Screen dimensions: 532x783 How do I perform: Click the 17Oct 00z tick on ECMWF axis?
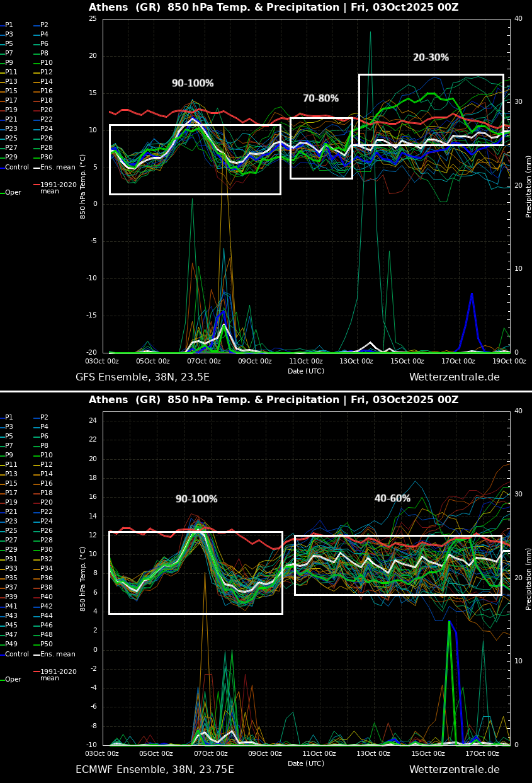(x=482, y=753)
